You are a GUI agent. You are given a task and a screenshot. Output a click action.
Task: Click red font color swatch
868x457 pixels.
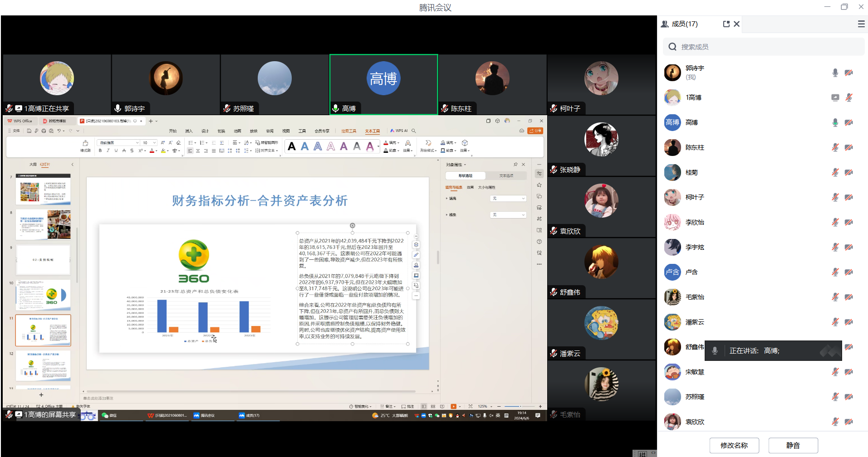click(x=152, y=151)
